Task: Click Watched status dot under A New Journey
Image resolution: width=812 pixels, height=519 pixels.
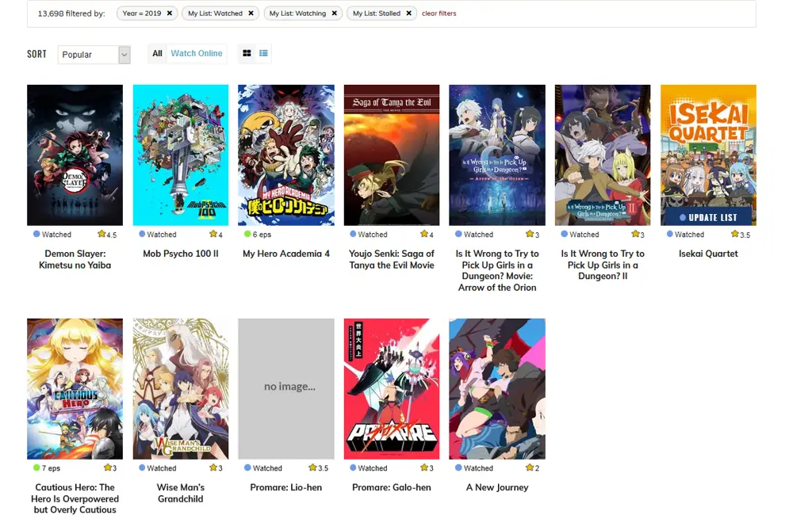Action: coord(458,467)
